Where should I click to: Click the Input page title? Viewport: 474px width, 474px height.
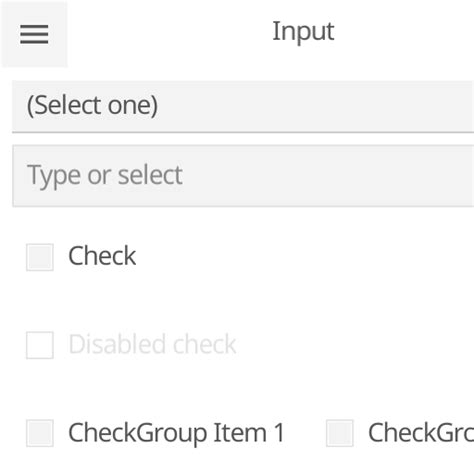303,32
